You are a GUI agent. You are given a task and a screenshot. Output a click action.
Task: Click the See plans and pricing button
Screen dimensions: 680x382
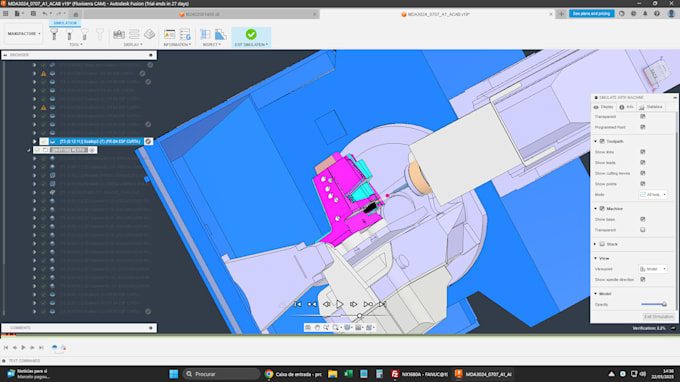pyautogui.click(x=592, y=14)
